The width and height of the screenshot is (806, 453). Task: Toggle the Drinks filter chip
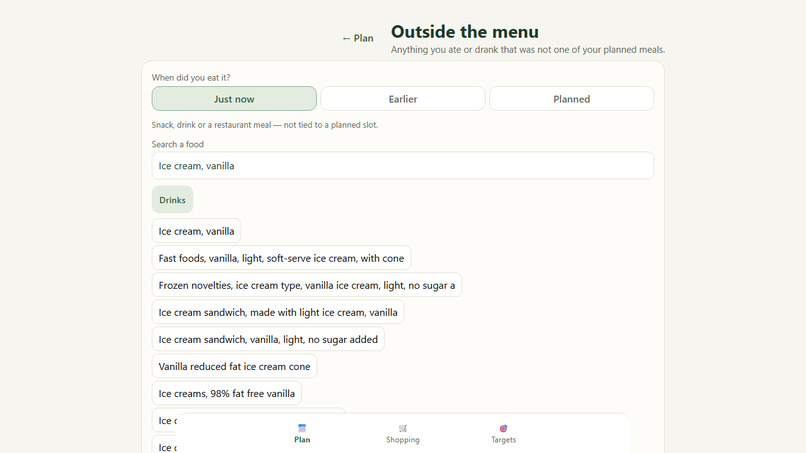click(172, 200)
